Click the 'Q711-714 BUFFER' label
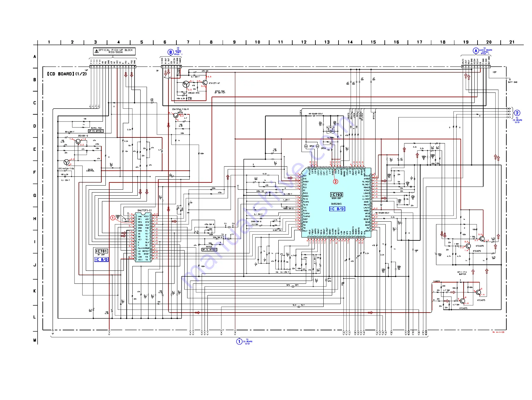532x400 pixels. click(462, 273)
